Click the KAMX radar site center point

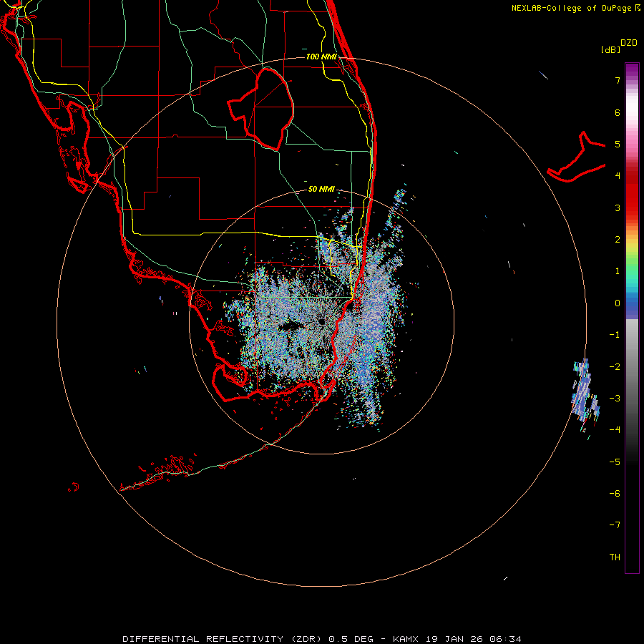point(321,321)
